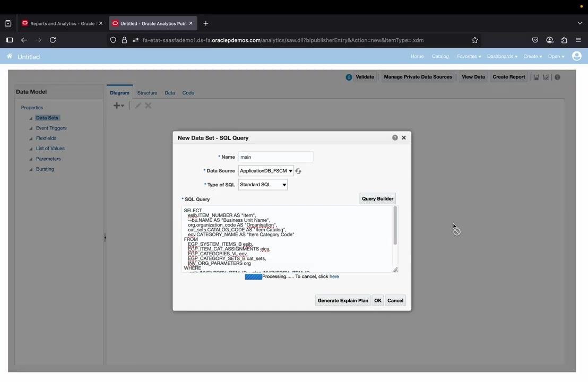588x382 pixels.
Task: Click the Oracle home icon beside Untitled
Action: pos(10,56)
